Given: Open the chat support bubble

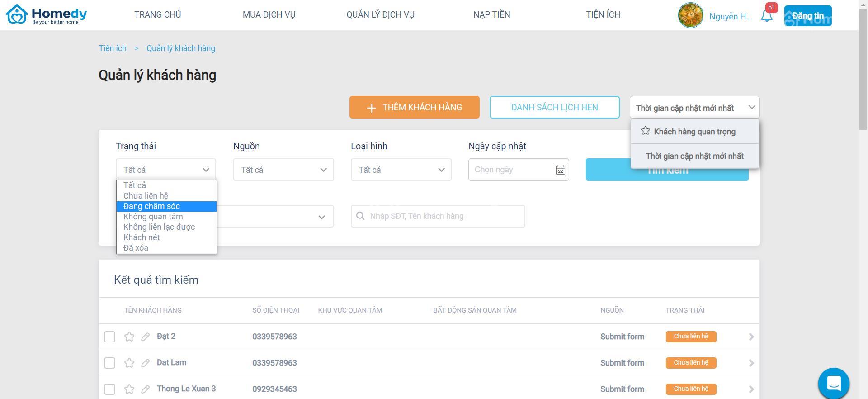Looking at the screenshot, I should 834,383.
